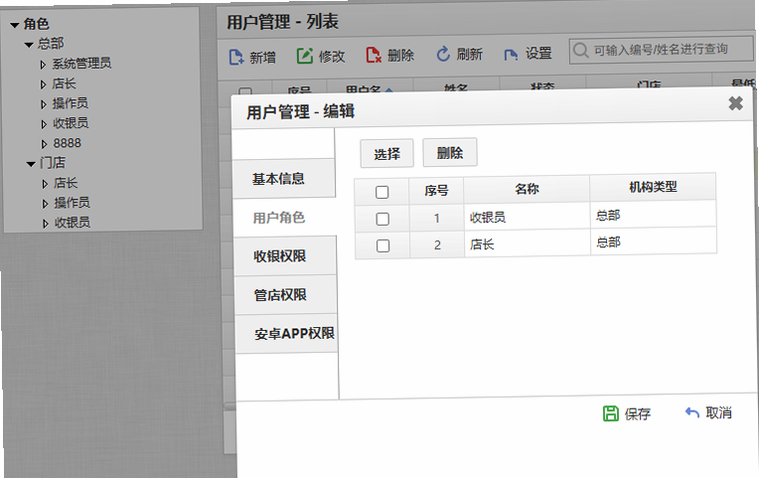Select 收银员 under 门店 in the tree
Viewport: 759px width, 478px height.
[73, 222]
